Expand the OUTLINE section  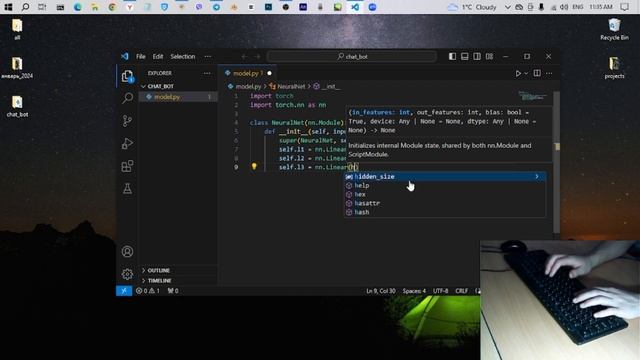click(178, 270)
